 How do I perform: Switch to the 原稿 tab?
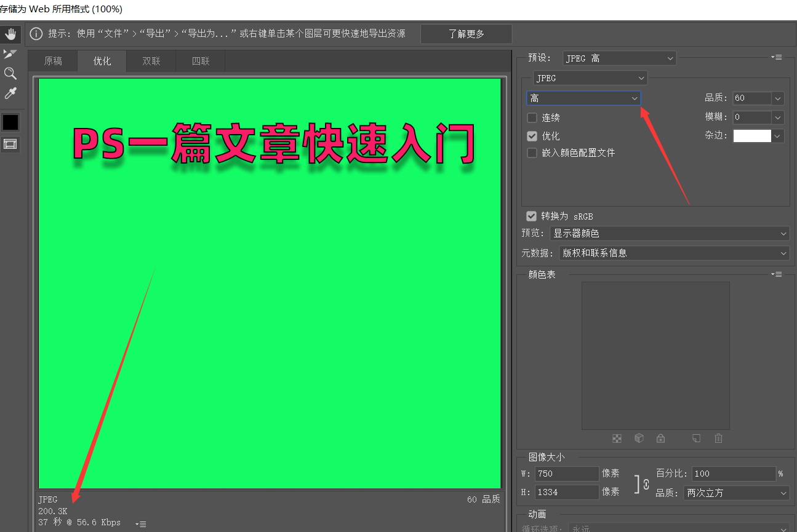54,61
